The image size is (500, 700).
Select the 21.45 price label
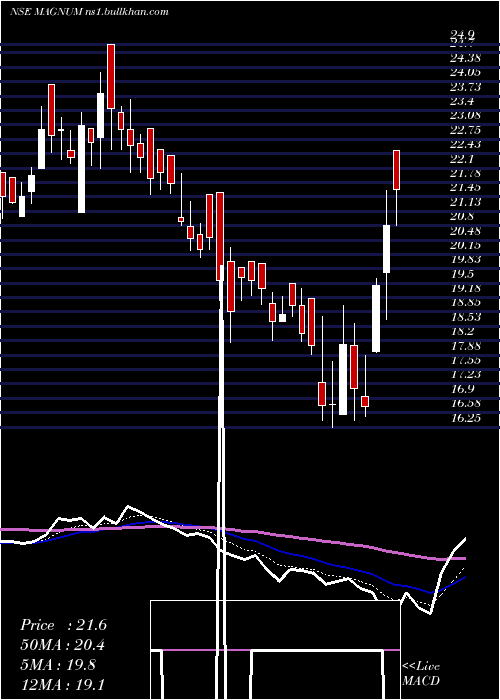465,187
